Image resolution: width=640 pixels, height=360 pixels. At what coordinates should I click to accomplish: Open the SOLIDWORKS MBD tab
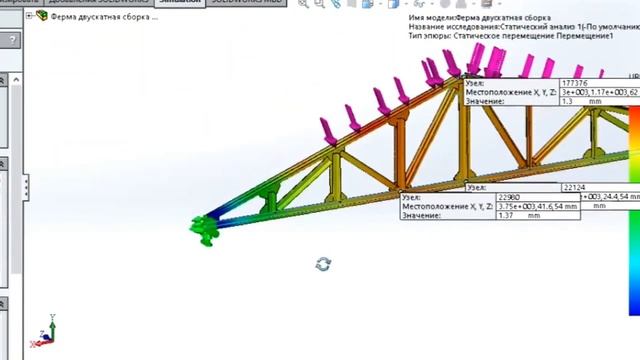coord(247,2)
